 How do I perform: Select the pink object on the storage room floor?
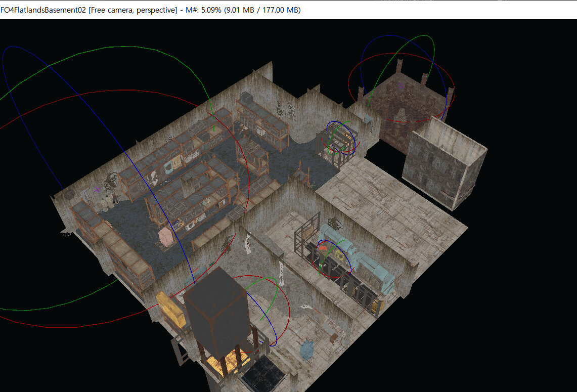click(165, 236)
